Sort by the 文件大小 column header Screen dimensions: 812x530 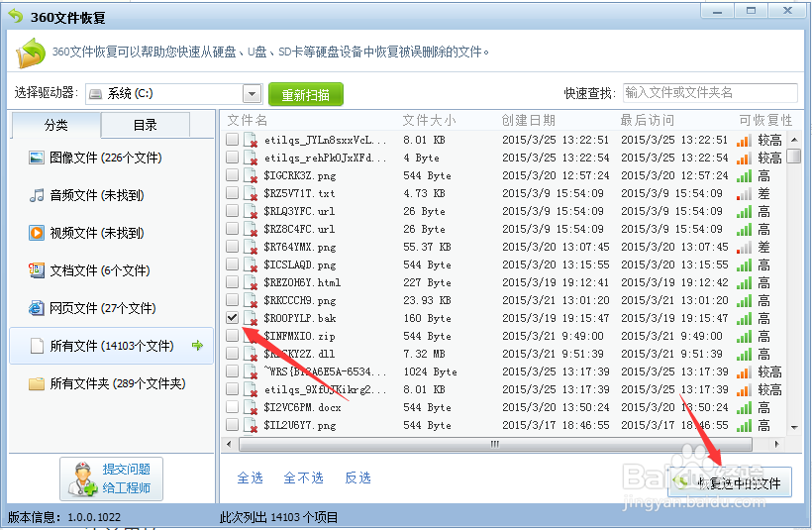430,120
